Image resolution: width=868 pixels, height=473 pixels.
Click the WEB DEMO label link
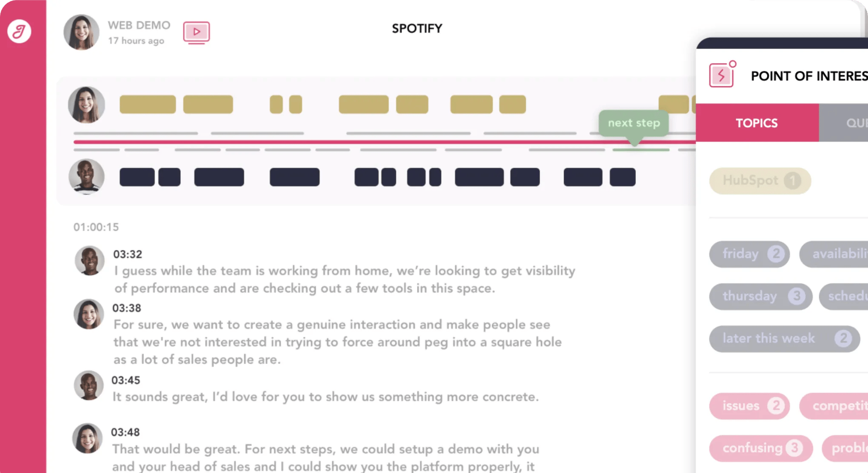(138, 24)
